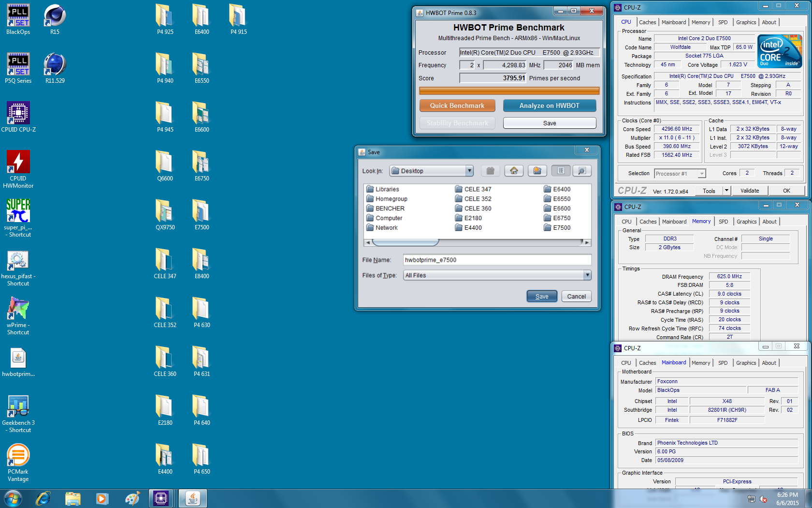Viewport: 812px width, 508px height.
Task: Expand the Tools dropdown arrow in CPU-Z
Action: (726, 191)
